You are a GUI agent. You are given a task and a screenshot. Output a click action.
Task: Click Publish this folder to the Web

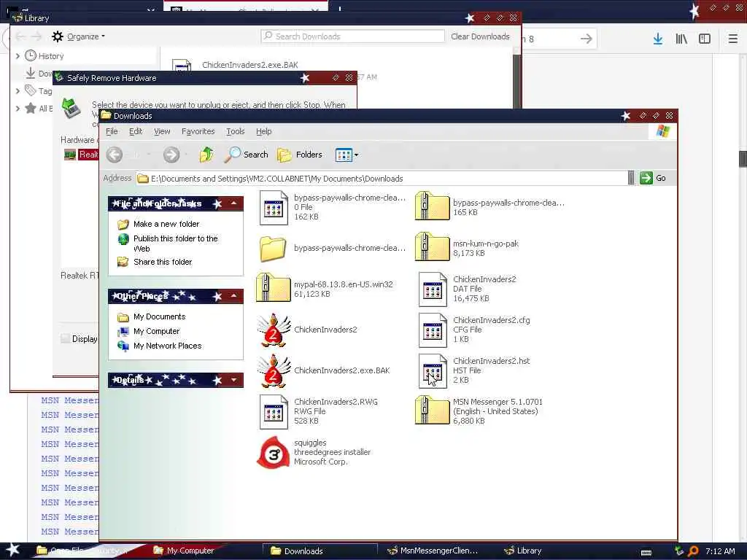175,244
